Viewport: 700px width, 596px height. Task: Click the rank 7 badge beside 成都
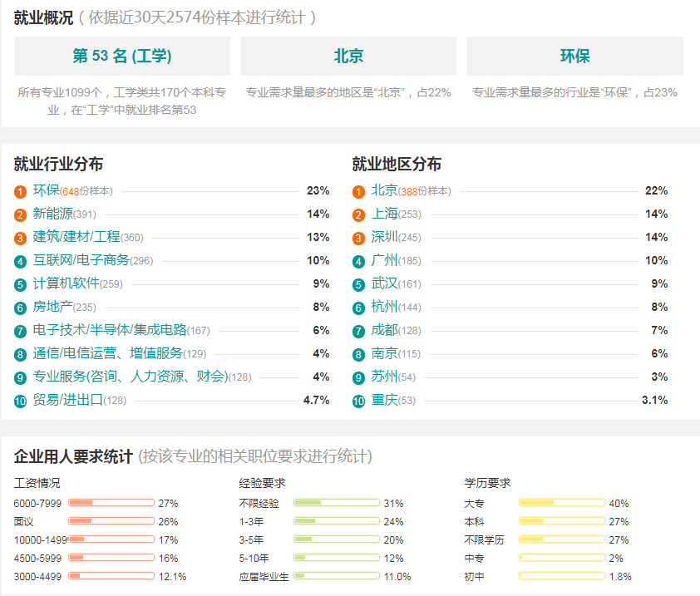point(358,332)
